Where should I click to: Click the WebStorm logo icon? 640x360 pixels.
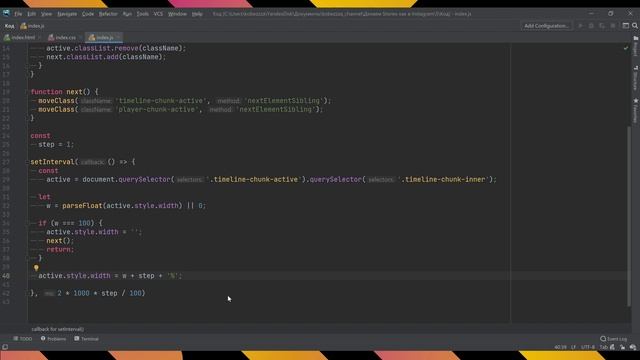(x=6, y=13)
